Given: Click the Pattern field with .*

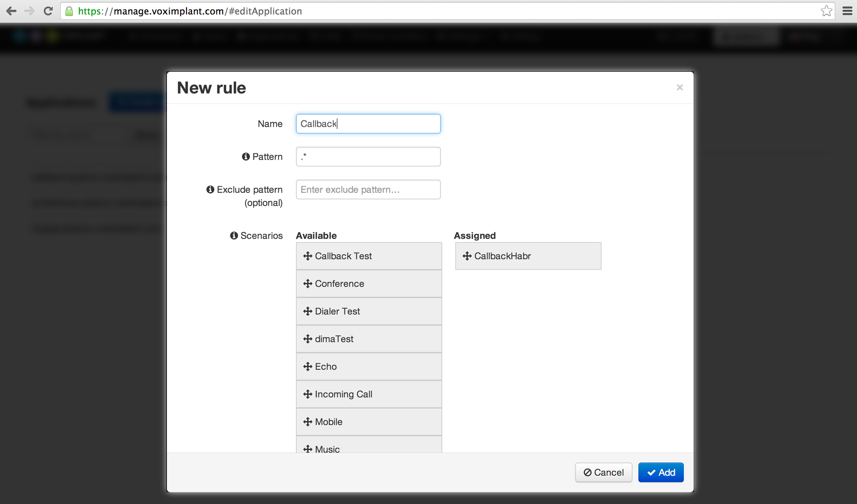Looking at the screenshot, I should click(369, 157).
